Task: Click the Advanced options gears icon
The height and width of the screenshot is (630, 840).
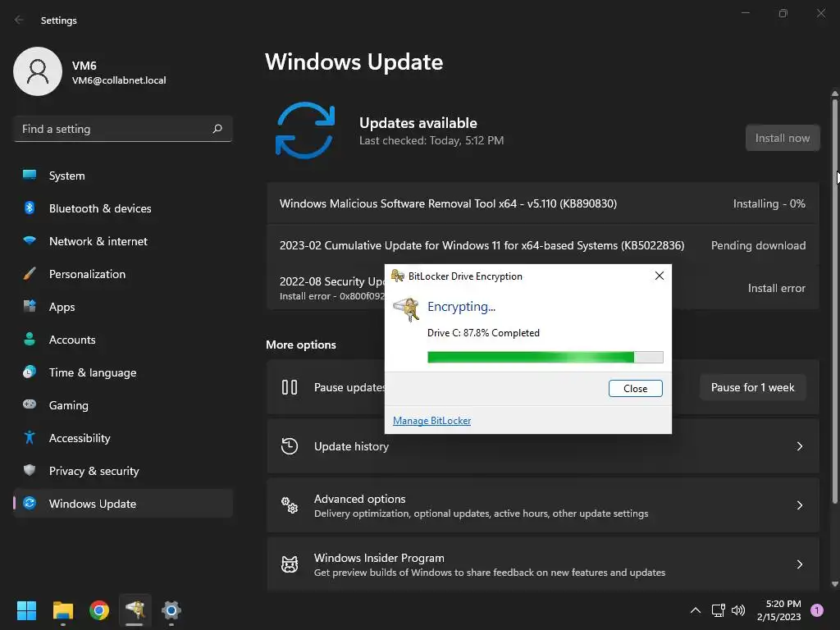Action: (290, 504)
